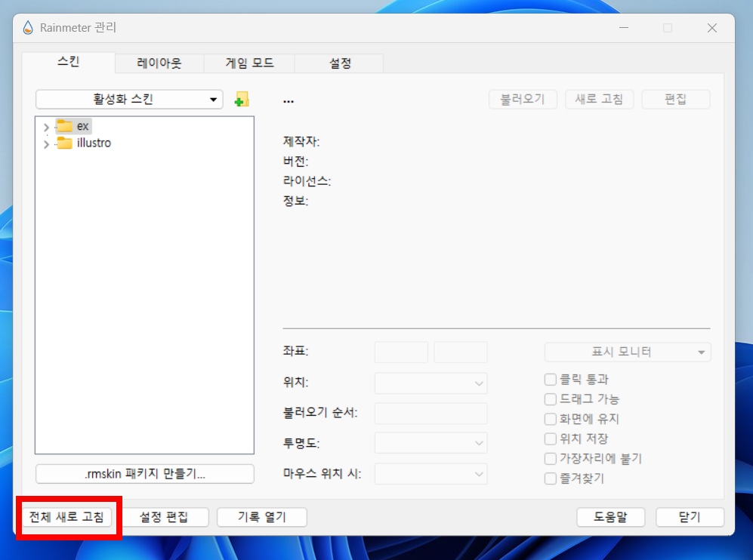Toggle the 위치 저장 checkbox

click(551, 438)
